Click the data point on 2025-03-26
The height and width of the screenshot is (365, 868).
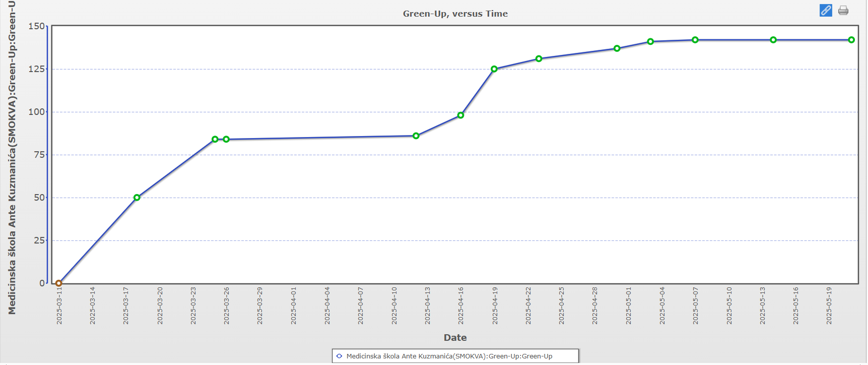click(226, 139)
